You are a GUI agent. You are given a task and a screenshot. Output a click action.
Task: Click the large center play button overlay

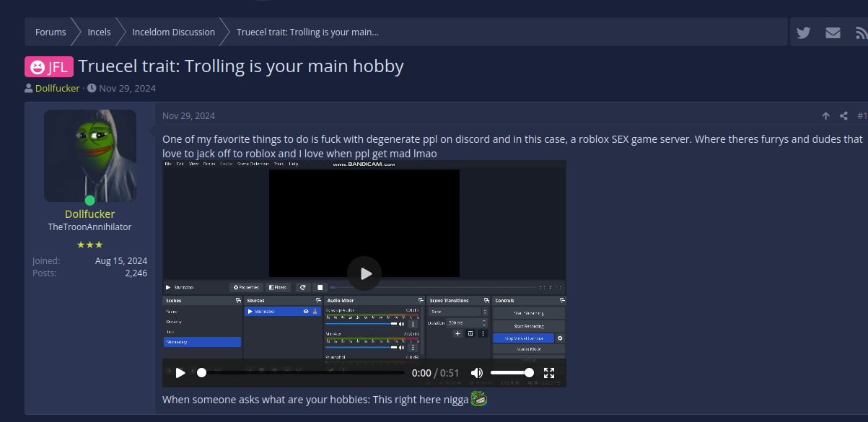pyautogui.click(x=364, y=273)
